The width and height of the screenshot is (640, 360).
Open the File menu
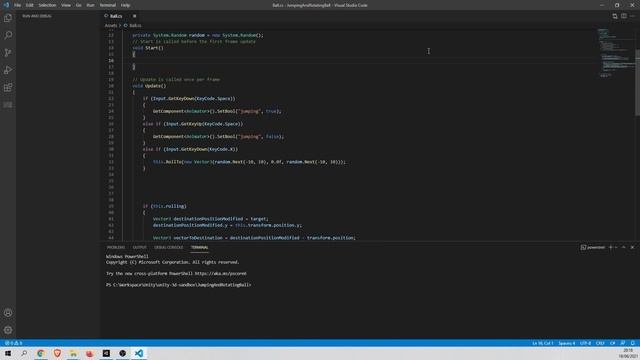point(18,5)
